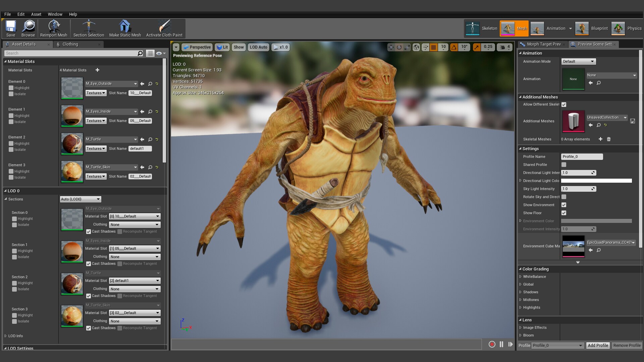
Task: Switch to the Skeleton editor icon
Action: (473, 28)
